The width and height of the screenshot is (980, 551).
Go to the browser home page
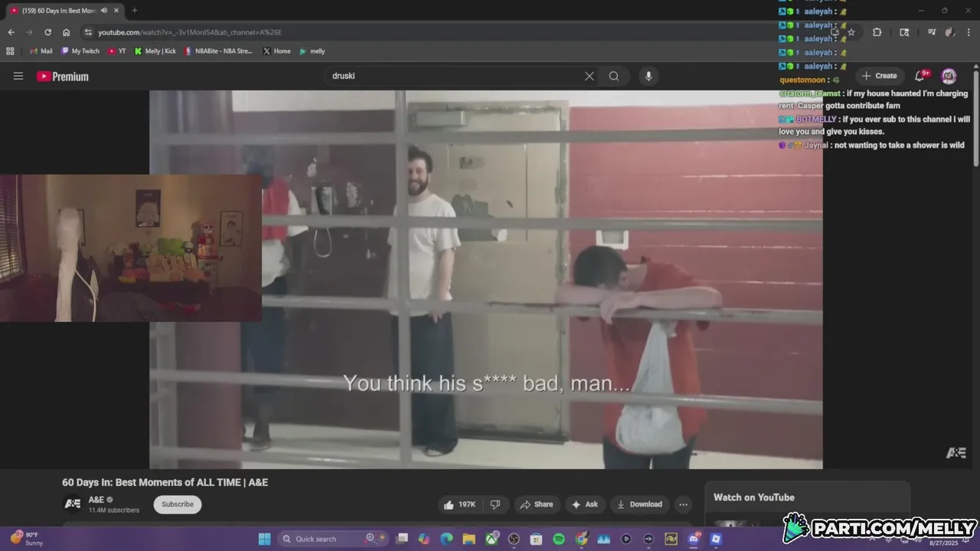(x=67, y=32)
